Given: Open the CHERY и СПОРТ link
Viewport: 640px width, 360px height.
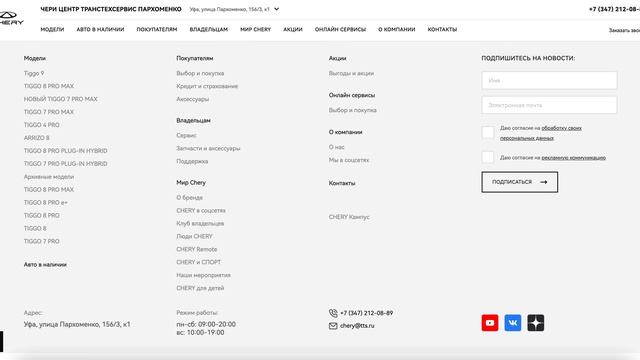Looking at the screenshot, I should click(x=198, y=262).
